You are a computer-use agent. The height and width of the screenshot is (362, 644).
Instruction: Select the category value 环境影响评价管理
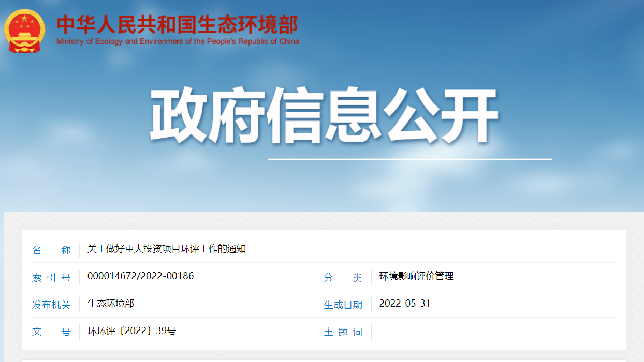click(416, 276)
